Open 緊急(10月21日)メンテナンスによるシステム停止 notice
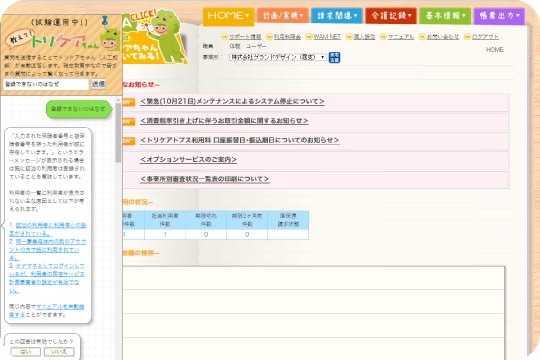 pos(232,102)
